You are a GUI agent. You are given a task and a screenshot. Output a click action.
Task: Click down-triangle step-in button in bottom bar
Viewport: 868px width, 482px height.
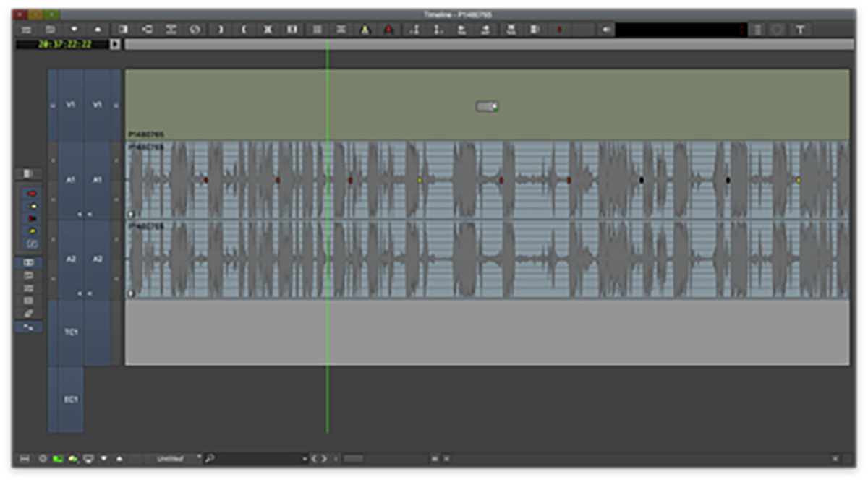[103, 459]
